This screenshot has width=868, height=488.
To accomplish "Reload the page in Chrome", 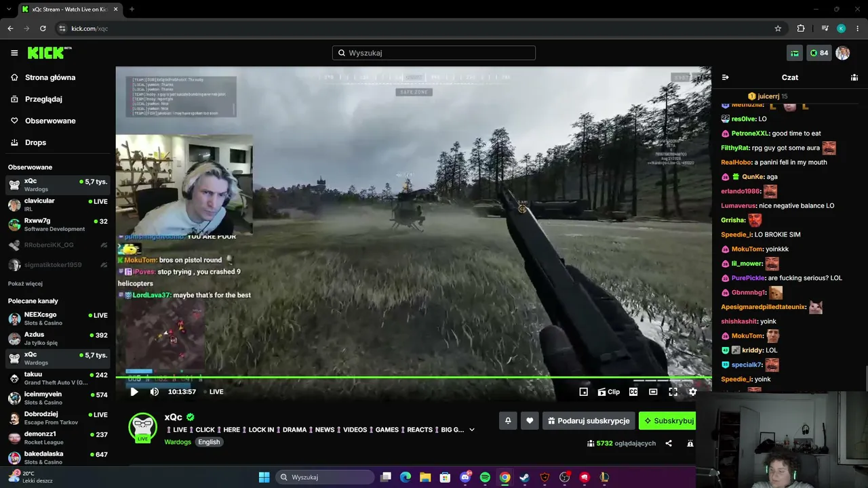I will point(43,28).
